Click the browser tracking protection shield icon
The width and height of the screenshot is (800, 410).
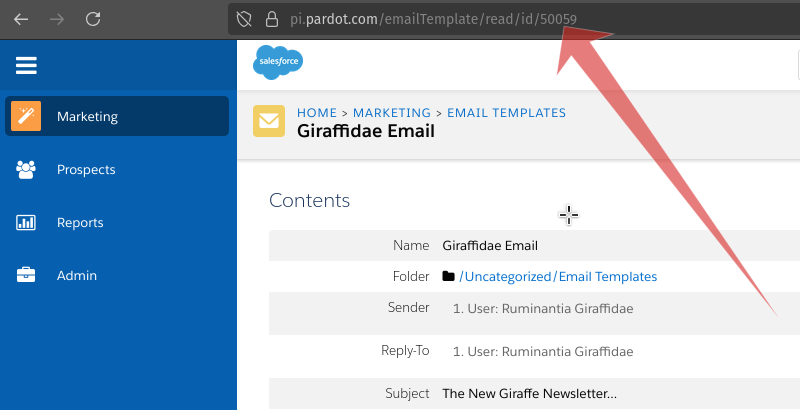tap(243, 19)
